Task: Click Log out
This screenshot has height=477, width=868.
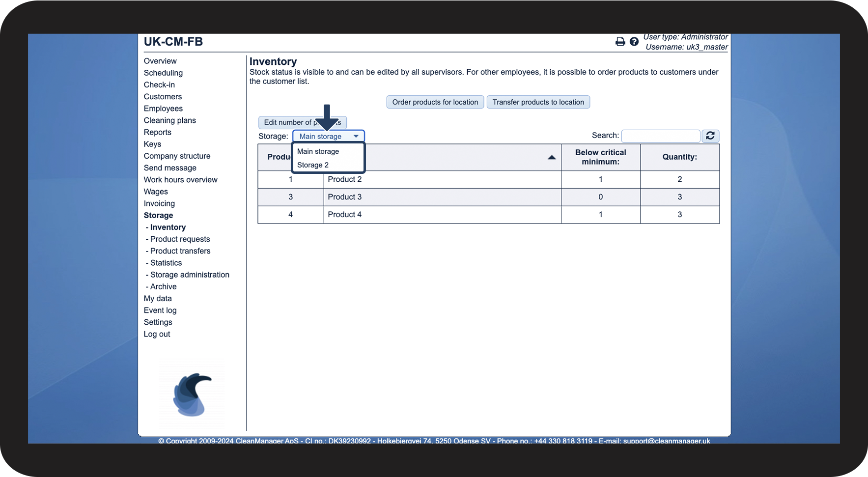Action: [157, 334]
